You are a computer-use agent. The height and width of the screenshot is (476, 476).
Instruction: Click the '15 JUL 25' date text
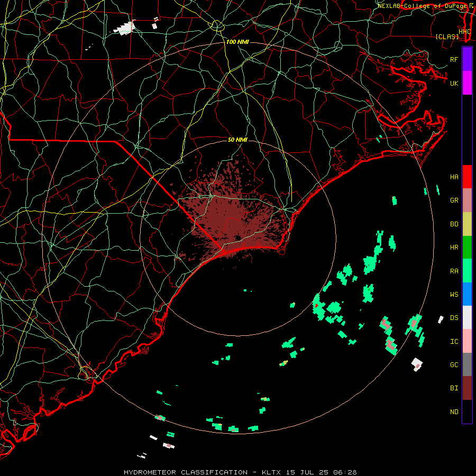[x=307, y=472]
